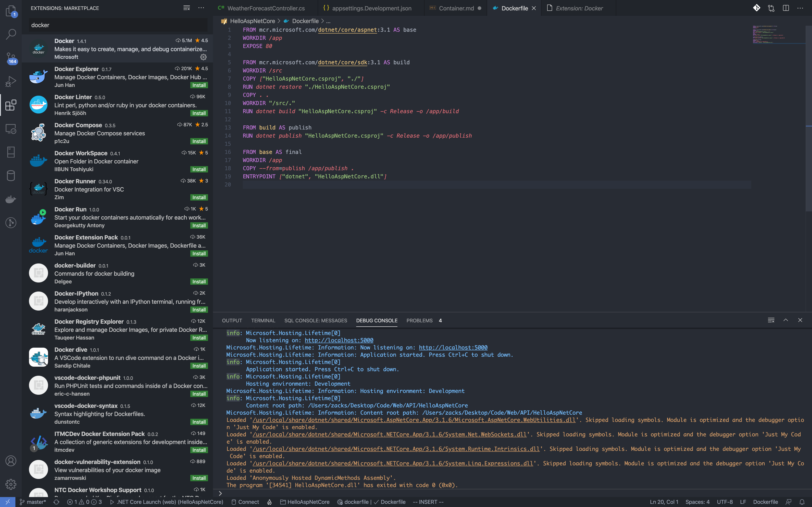Screen dimensions: 812x507
Task: Open the Explorer view in activity bar
Action: (x=11, y=11)
